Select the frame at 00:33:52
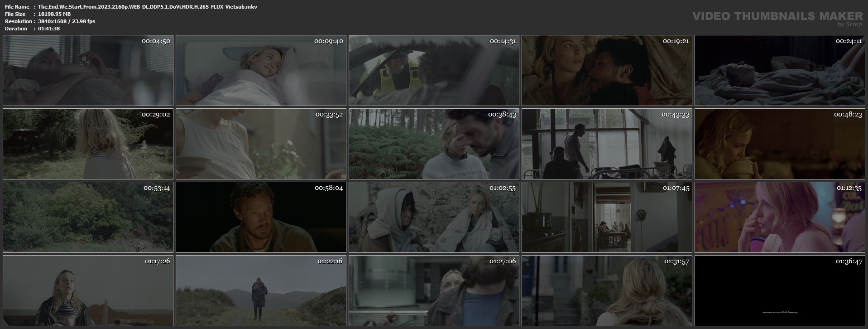 261,144
